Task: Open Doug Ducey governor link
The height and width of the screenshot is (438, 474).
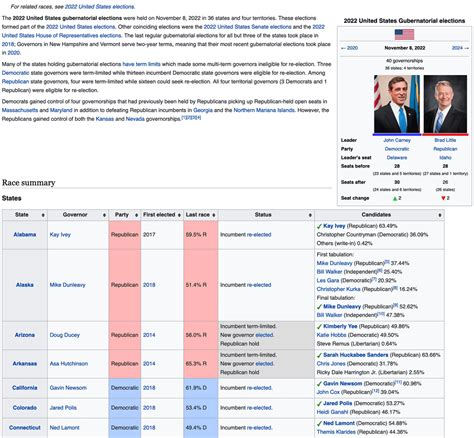Action: tap(65, 335)
